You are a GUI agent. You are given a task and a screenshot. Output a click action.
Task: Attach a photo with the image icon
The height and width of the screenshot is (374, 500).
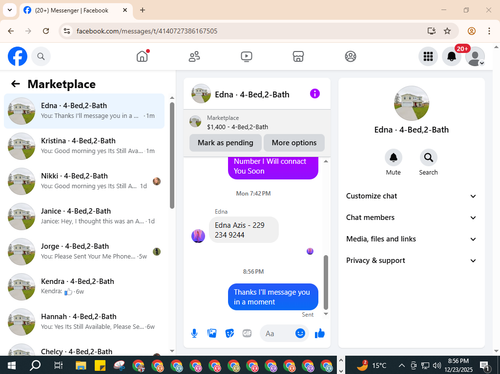point(212,333)
